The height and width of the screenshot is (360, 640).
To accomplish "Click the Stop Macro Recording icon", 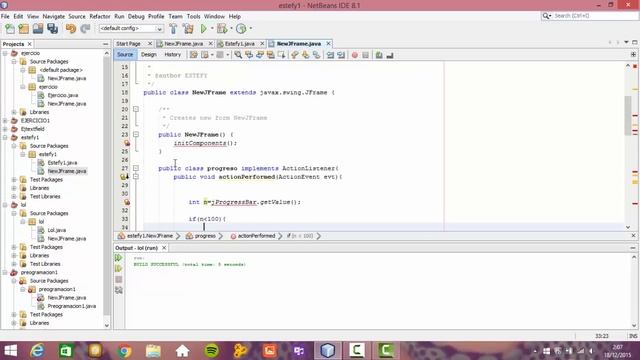I will 365,55.
